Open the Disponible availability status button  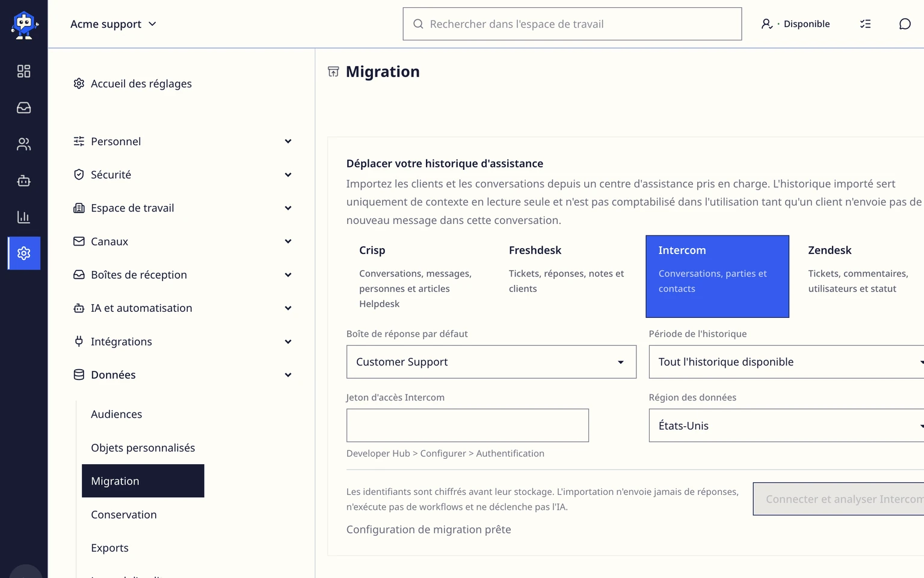click(x=795, y=24)
